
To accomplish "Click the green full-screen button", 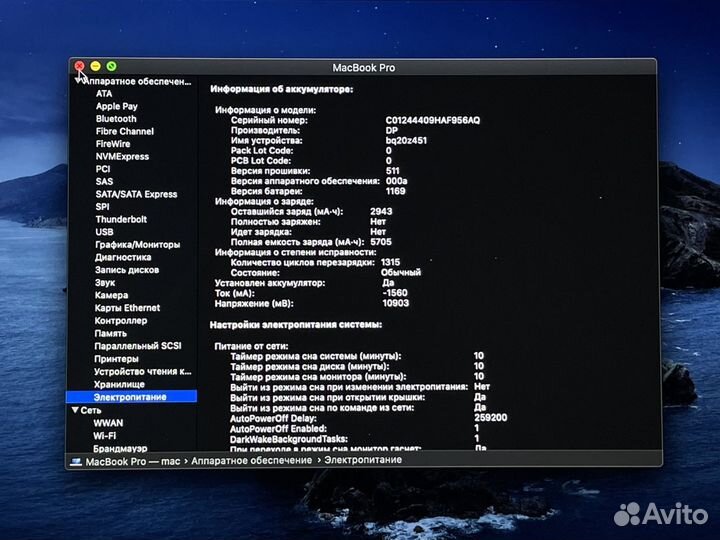I will pos(112,67).
